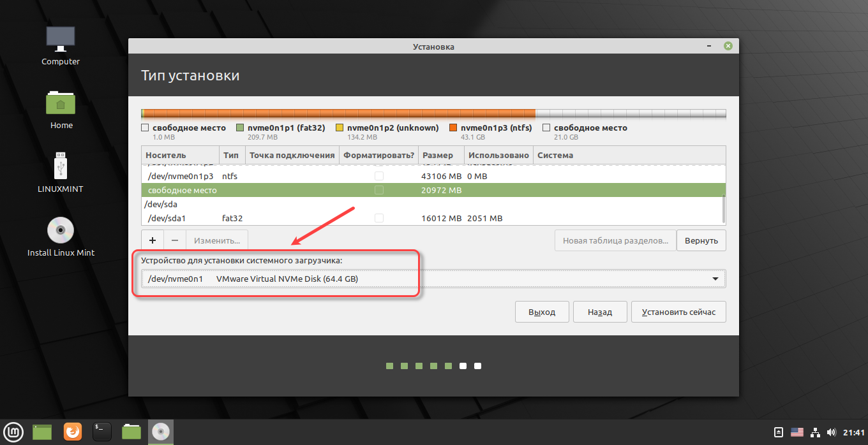
Task: Remove the partition with minus button
Action: (175, 240)
